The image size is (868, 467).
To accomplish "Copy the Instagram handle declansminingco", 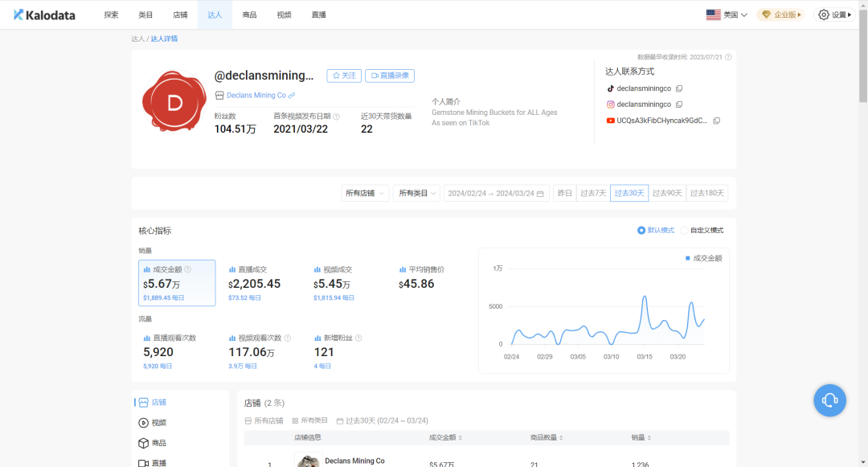I will (x=679, y=104).
